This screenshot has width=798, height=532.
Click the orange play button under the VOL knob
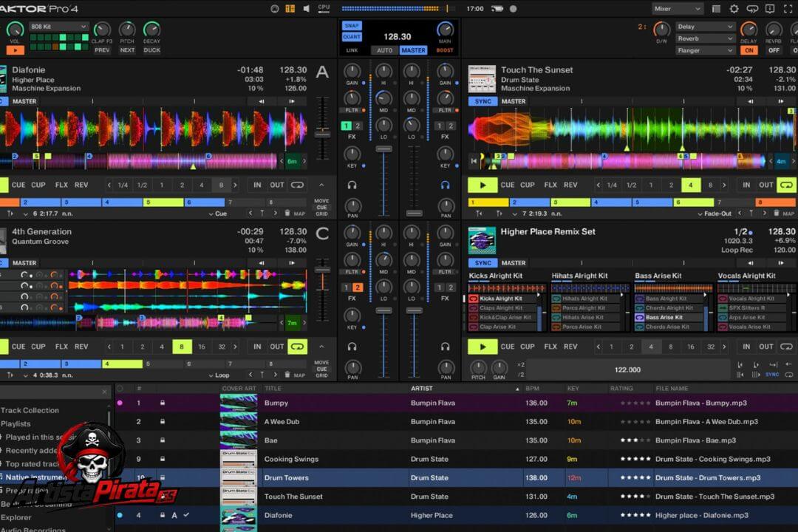pyautogui.click(x=16, y=50)
